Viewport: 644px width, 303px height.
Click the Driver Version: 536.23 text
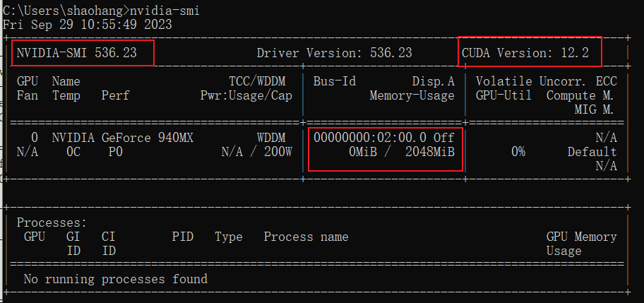[334, 52]
